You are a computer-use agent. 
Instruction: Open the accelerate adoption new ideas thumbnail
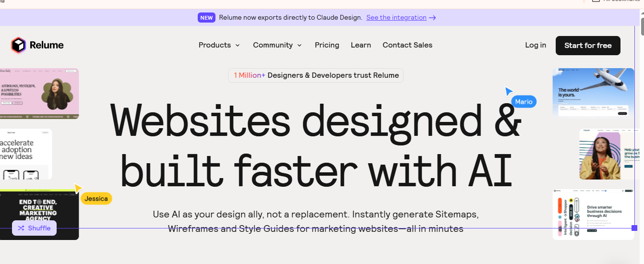click(26, 154)
